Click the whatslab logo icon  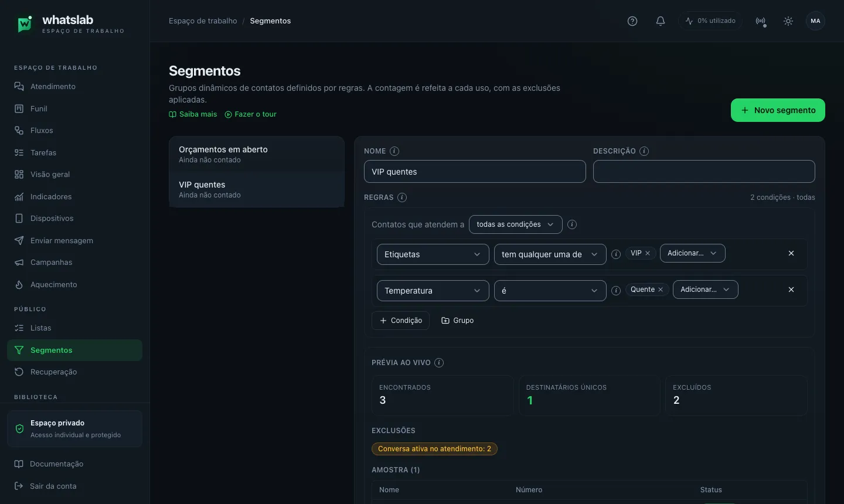[25, 24]
